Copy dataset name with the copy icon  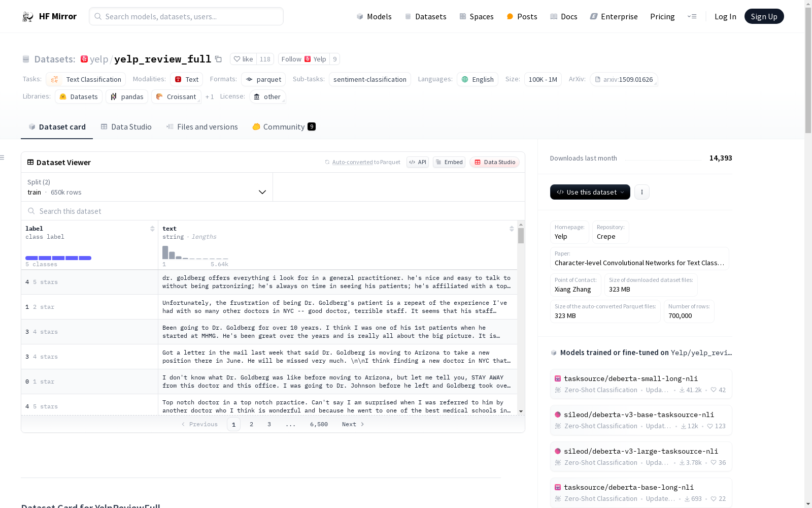218,59
